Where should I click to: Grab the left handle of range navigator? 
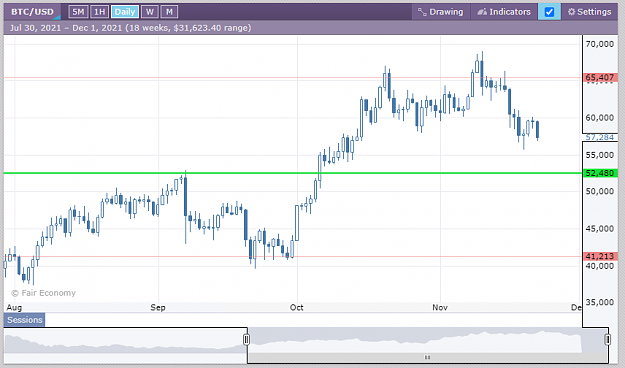246,339
